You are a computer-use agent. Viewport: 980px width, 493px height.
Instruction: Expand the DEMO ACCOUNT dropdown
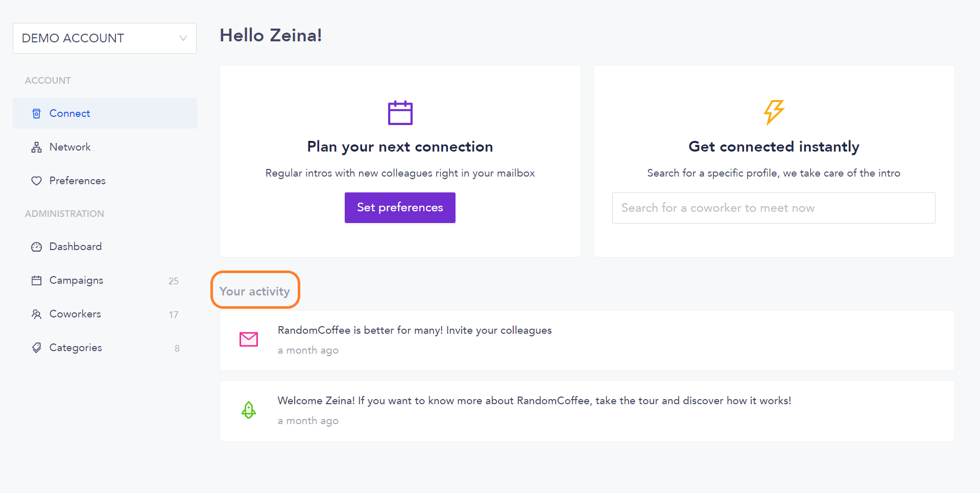(x=105, y=38)
